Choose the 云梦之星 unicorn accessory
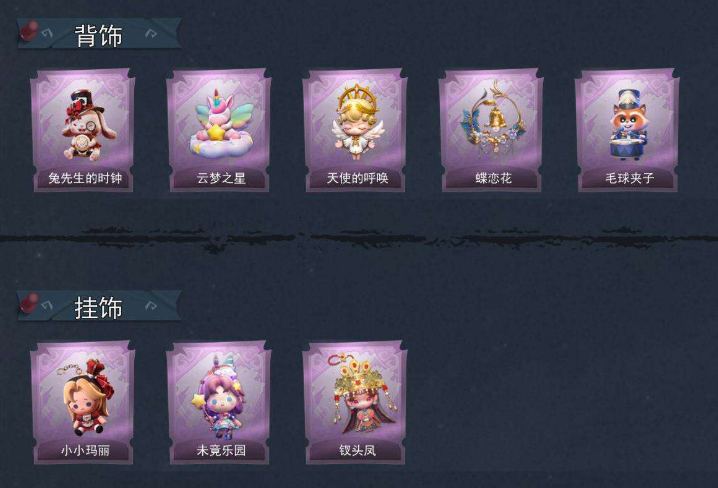The height and width of the screenshot is (488, 718). coord(219,130)
